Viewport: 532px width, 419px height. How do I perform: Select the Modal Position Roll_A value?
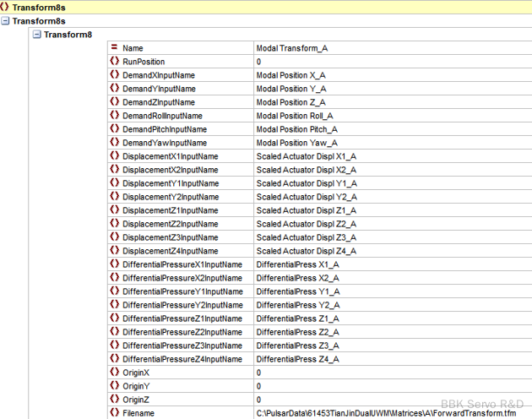[x=295, y=116]
